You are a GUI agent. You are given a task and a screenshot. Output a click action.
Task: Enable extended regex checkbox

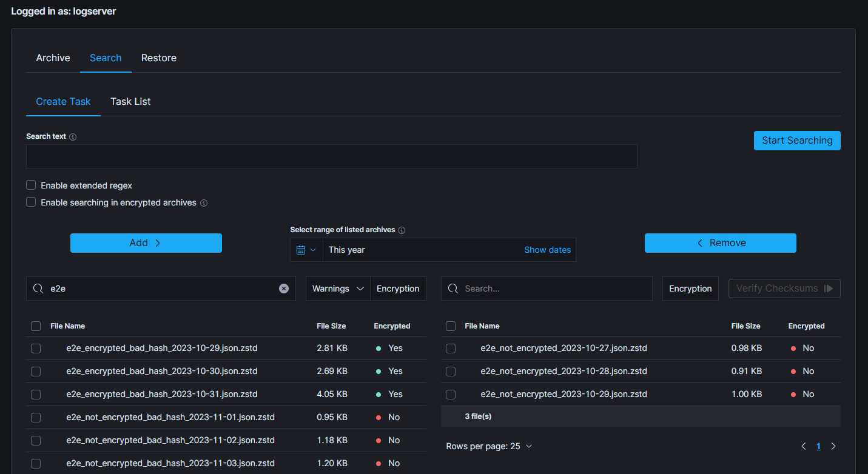point(31,185)
